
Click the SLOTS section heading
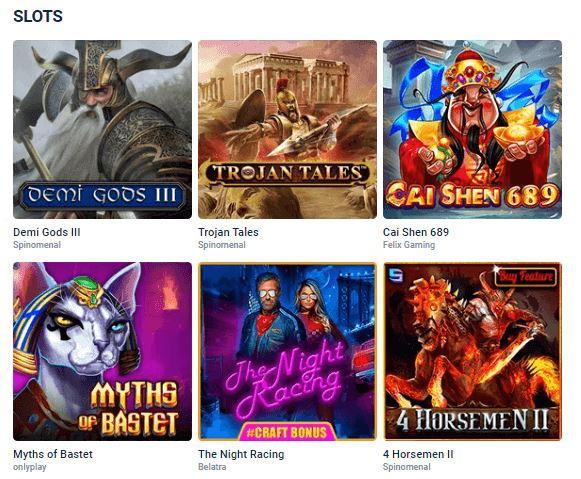(x=38, y=16)
